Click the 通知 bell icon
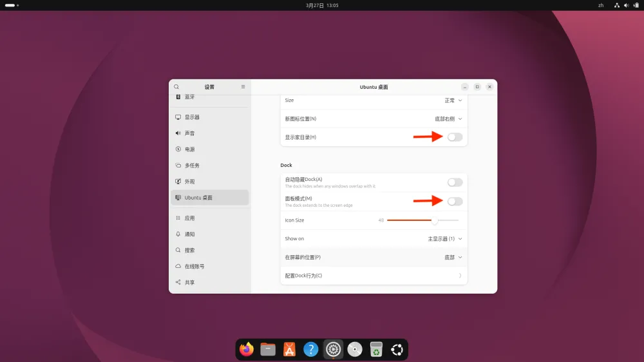 click(178, 234)
